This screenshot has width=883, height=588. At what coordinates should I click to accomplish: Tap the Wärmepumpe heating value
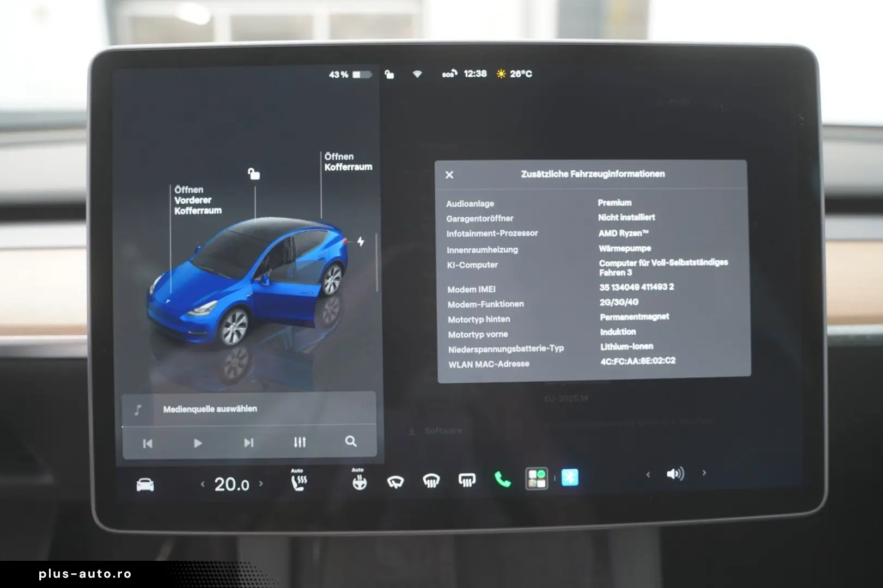625,248
